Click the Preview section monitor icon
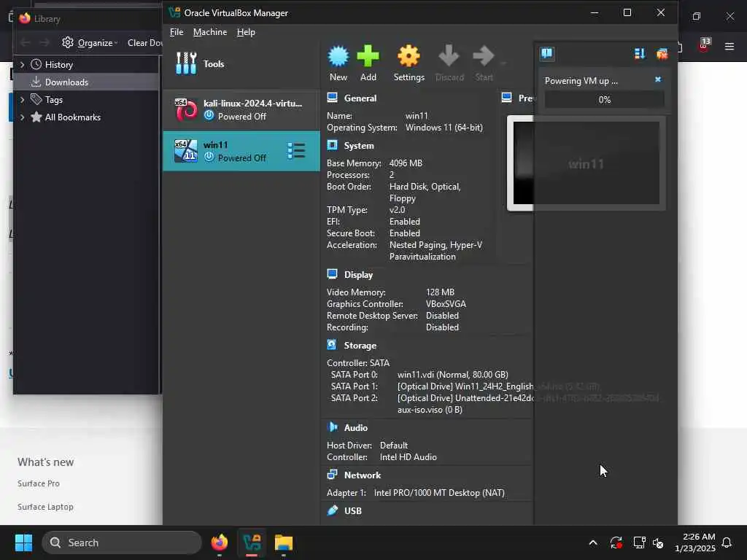The width and height of the screenshot is (747, 560). pos(506,98)
